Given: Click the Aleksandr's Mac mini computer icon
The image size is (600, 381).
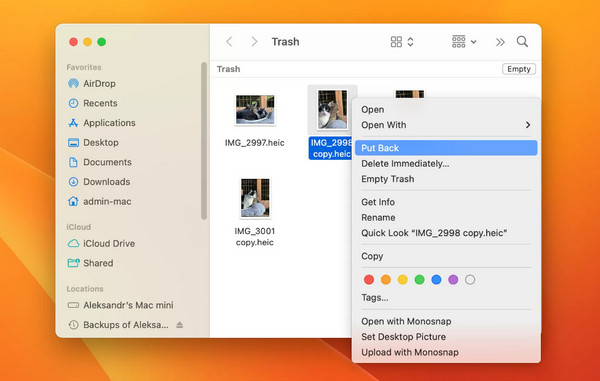Looking at the screenshot, I should 73,305.
